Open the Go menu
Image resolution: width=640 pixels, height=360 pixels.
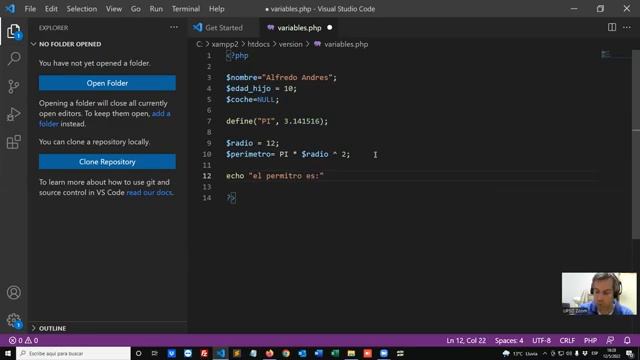tap(136, 9)
